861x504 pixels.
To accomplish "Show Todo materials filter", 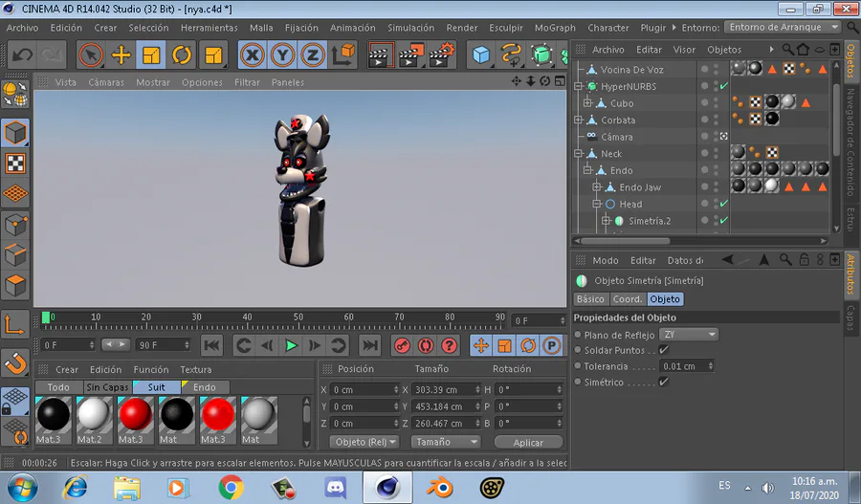I will [58, 387].
